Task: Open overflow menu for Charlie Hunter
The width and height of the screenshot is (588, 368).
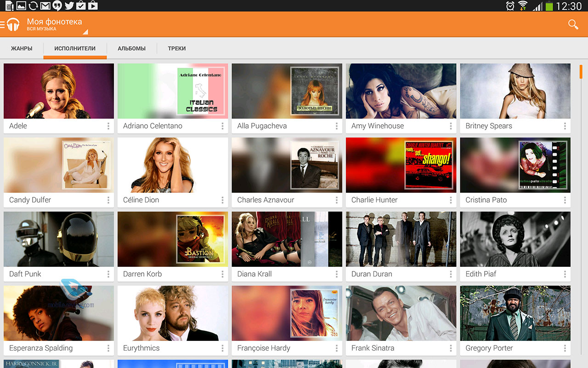Action: [x=451, y=200]
